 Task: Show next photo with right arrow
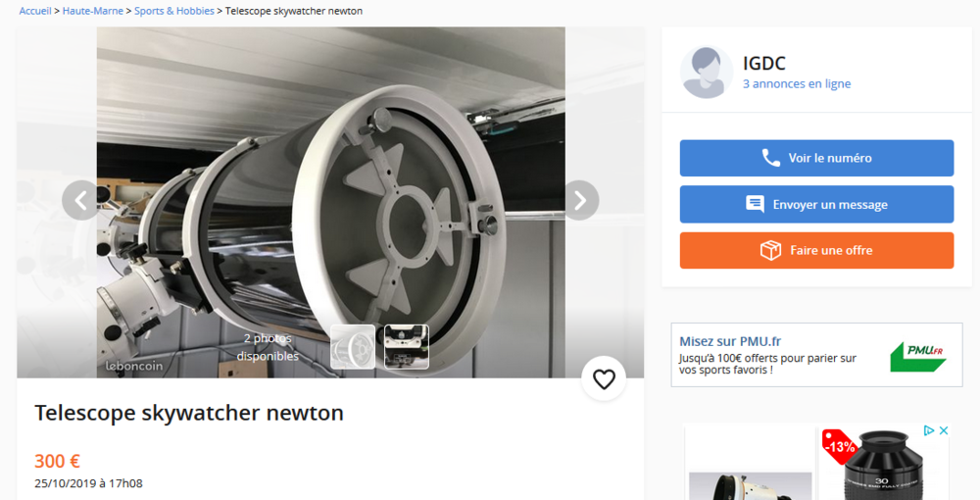[580, 201]
